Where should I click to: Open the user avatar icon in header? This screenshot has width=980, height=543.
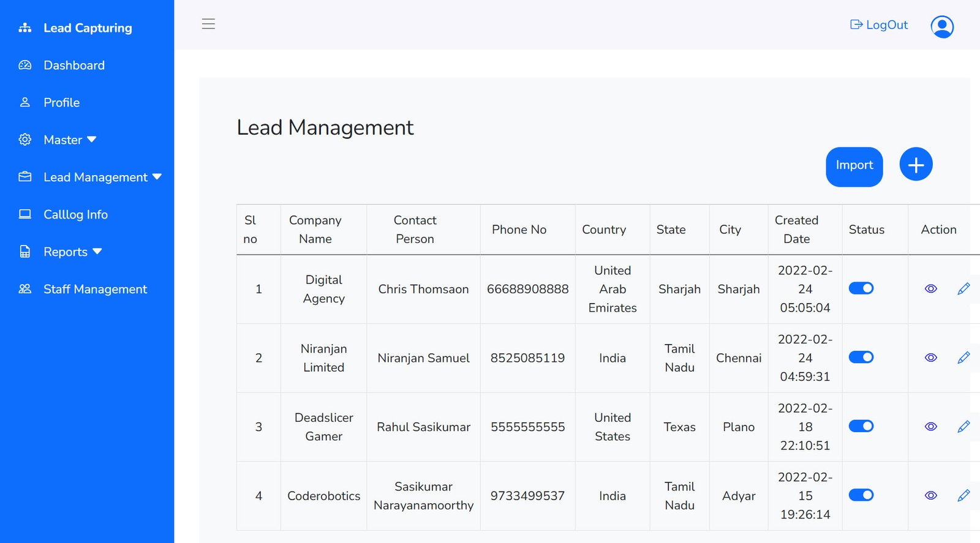point(942,26)
